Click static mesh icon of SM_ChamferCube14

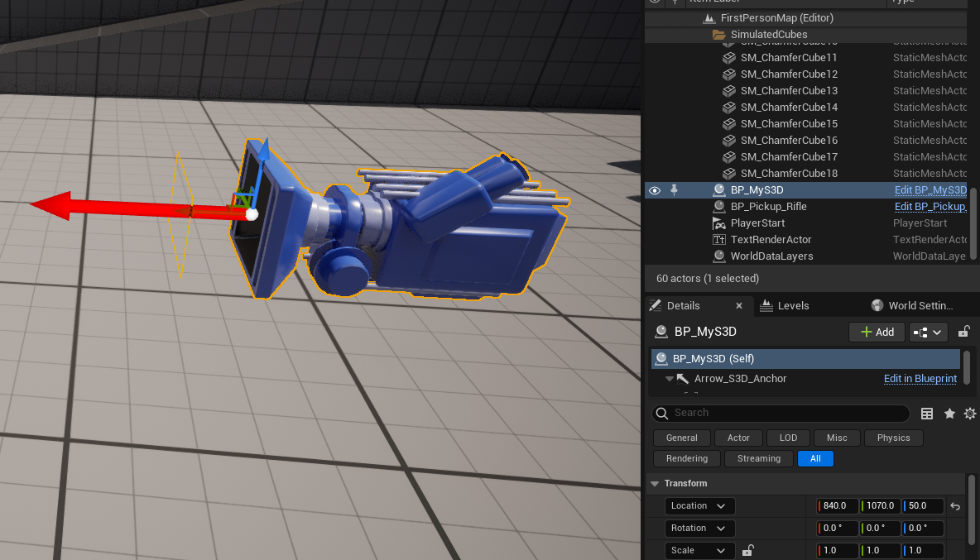pyautogui.click(x=728, y=108)
